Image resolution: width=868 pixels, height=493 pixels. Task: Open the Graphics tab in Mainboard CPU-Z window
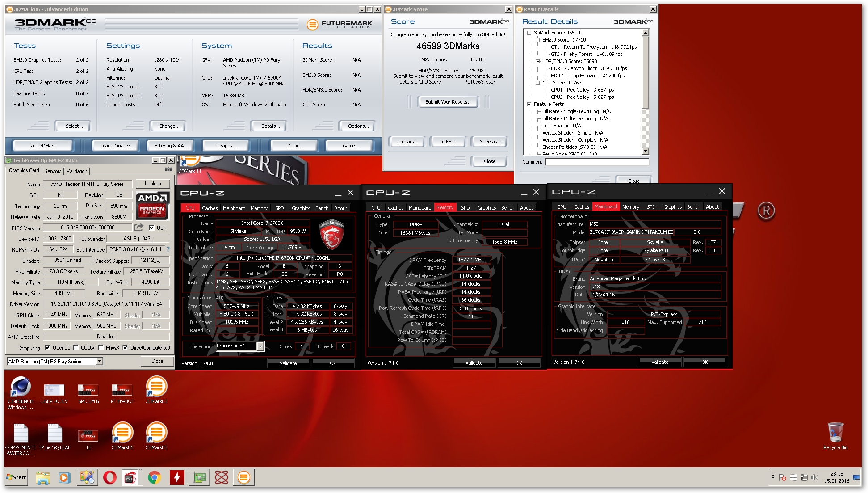pyautogui.click(x=672, y=207)
